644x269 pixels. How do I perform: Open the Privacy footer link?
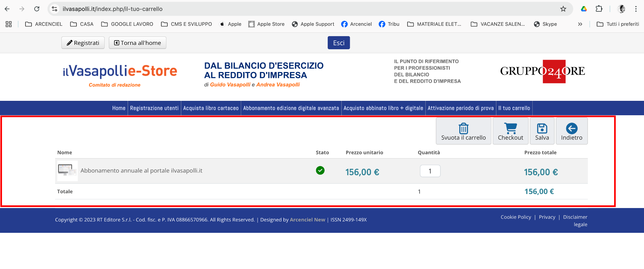pyautogui.click(x=547, y=217)
